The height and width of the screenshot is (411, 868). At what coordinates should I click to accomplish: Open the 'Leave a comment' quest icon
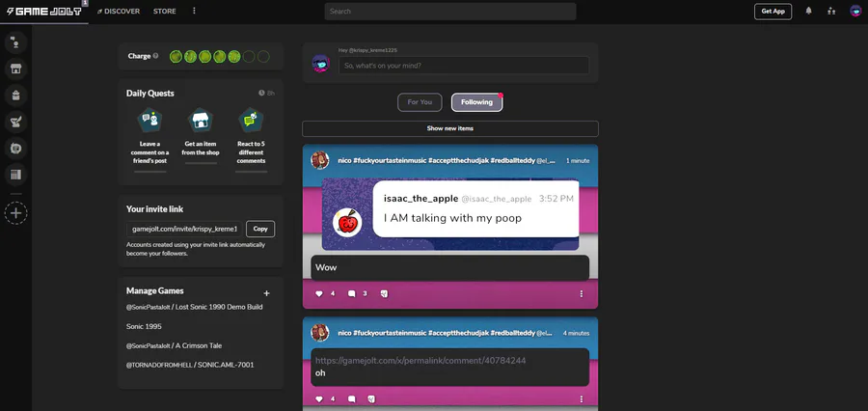point(149,120)
